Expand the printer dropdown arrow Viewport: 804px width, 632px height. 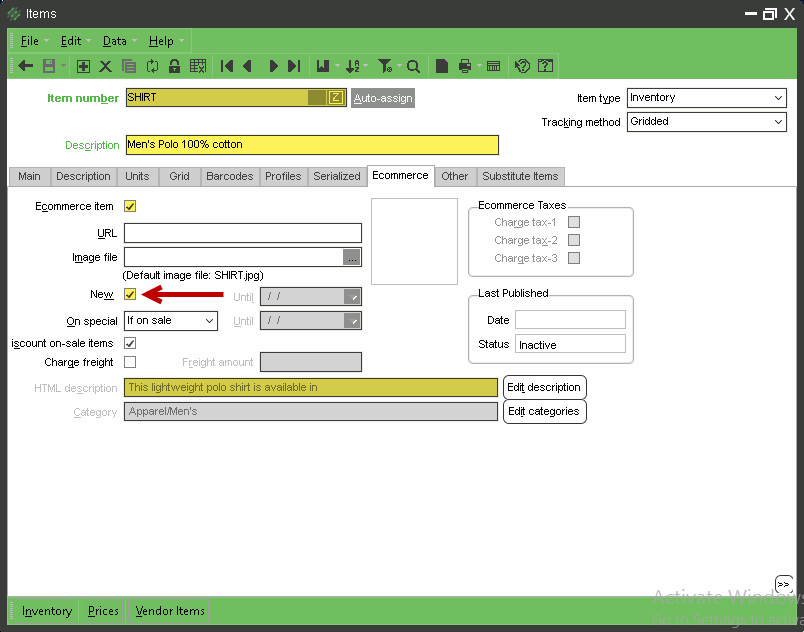479,66
